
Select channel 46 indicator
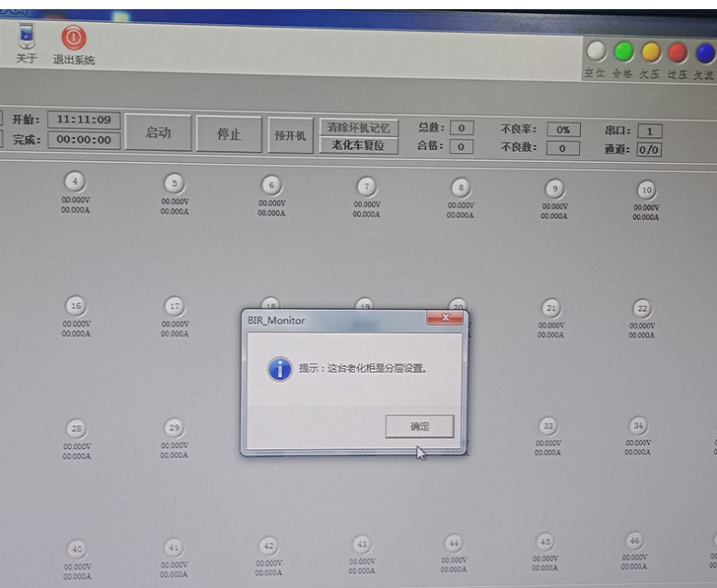pos(634,541)
